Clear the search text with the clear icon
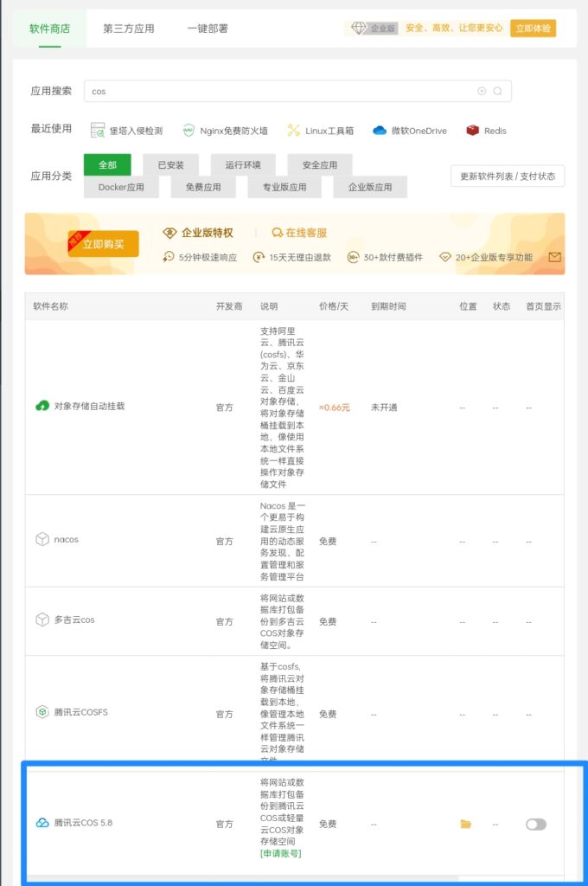 (x=482, y=91)
